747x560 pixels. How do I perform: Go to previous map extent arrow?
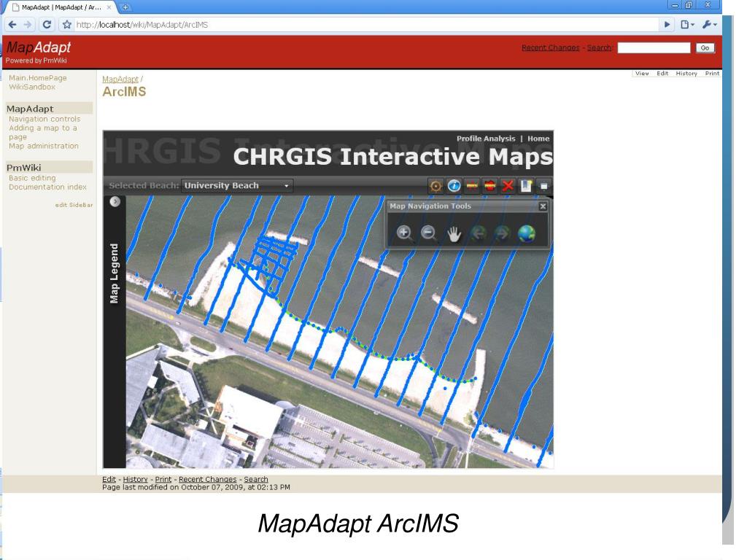(x=478, y=233)
